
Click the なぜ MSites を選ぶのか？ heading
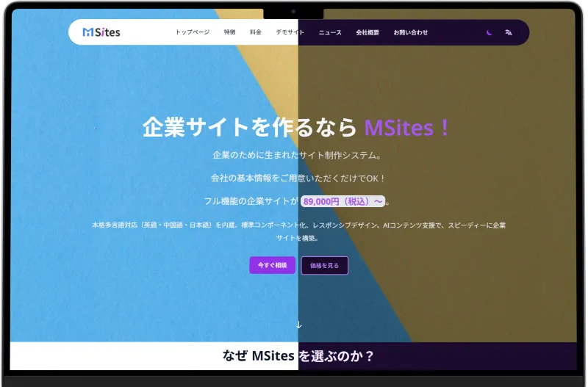pyautogui.click(x=298, y=355)
